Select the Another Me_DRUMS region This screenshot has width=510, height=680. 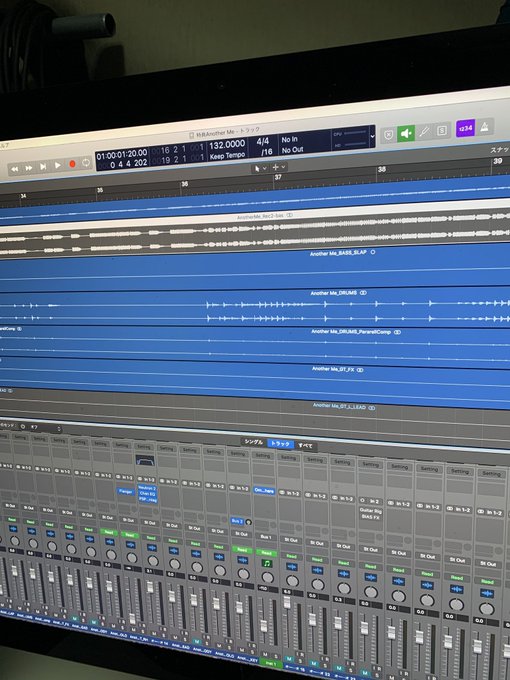[255, 309]
